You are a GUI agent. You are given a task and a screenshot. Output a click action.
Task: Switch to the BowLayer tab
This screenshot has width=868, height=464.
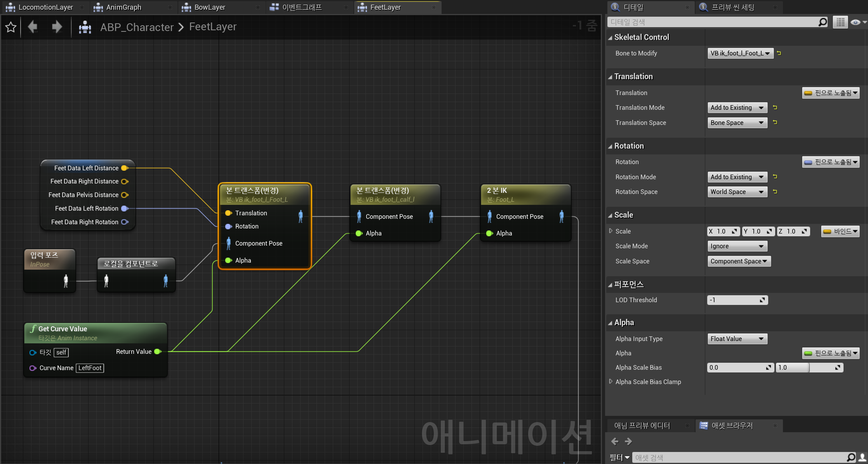[210, 7]
